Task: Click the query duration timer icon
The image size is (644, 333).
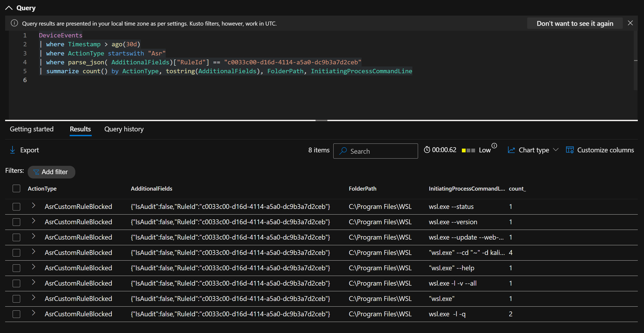Action: tap(427, 150)
